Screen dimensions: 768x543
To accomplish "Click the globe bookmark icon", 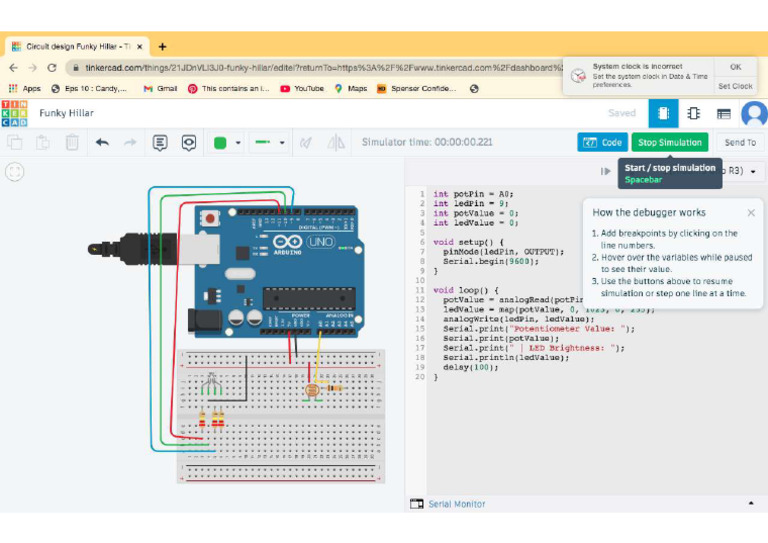I will 474,89.
